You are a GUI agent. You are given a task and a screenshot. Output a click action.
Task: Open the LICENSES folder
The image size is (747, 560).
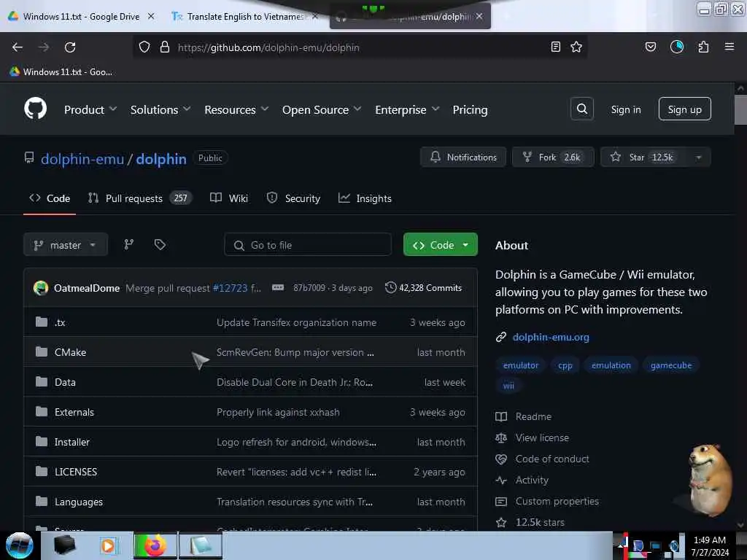click(76, 472)
